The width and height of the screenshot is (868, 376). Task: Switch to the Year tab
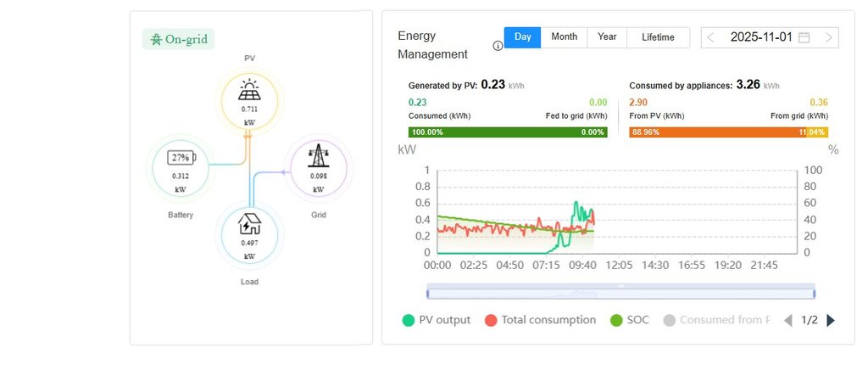tap(607, 37)
